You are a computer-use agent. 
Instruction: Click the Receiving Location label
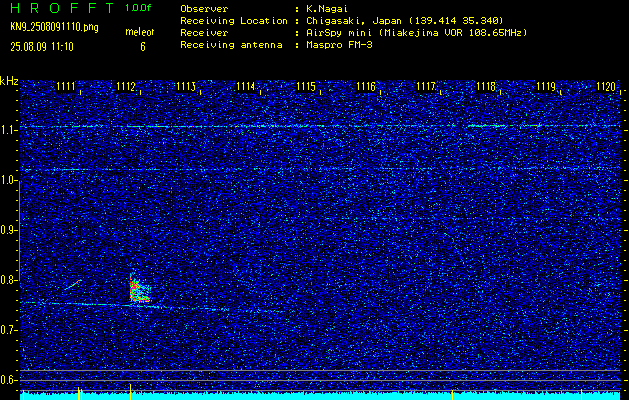tap(234, 20)
